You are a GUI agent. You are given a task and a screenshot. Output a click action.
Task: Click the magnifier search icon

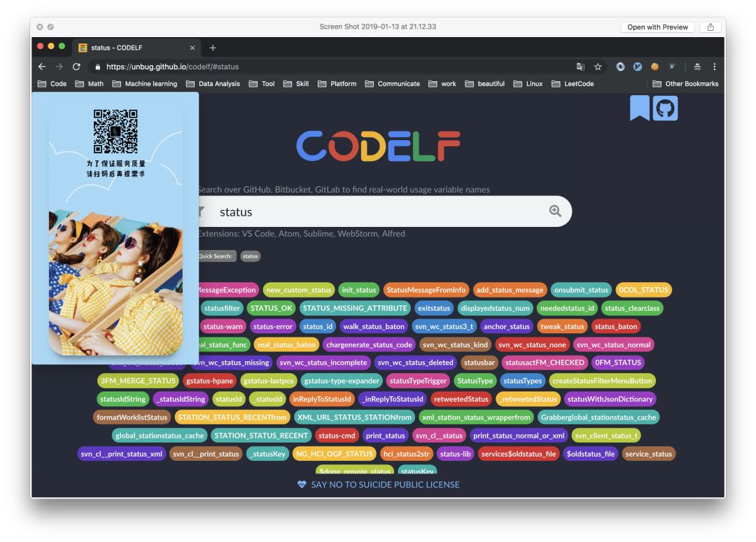(555, 211)
